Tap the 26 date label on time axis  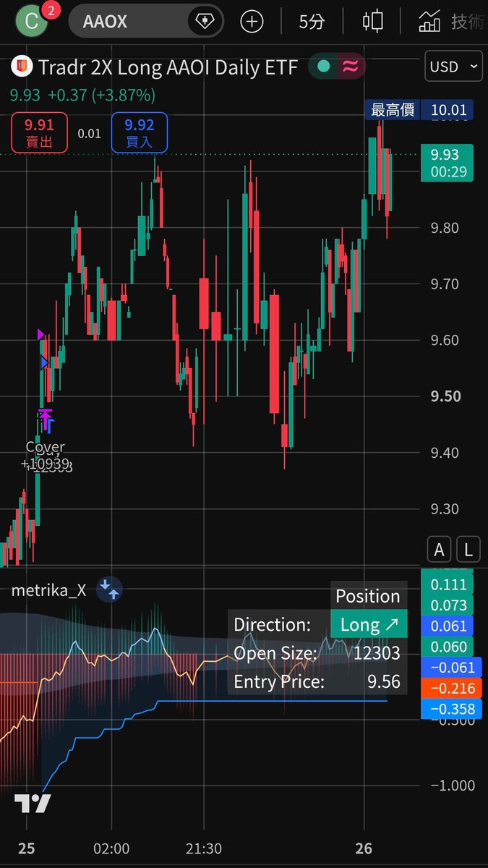pos(364,848)
